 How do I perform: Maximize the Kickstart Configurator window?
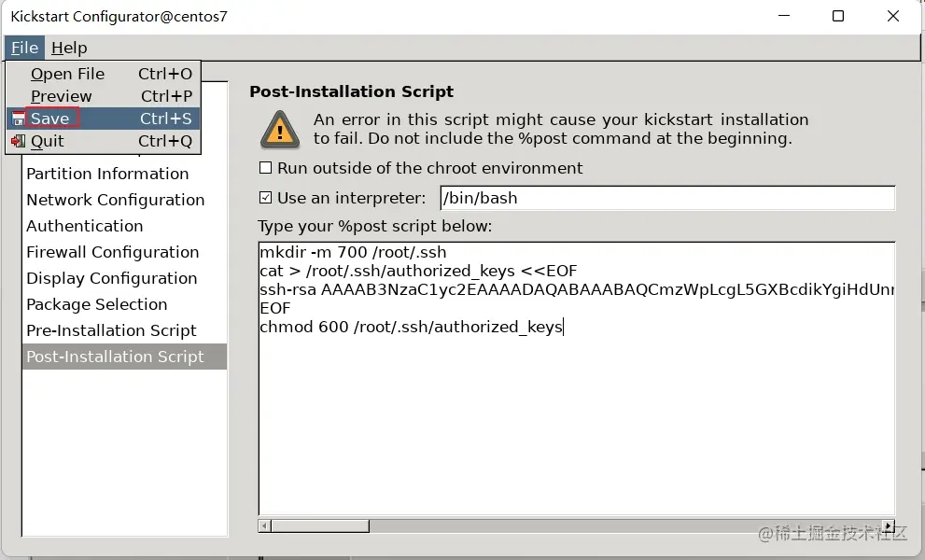(x=837, y=16)
